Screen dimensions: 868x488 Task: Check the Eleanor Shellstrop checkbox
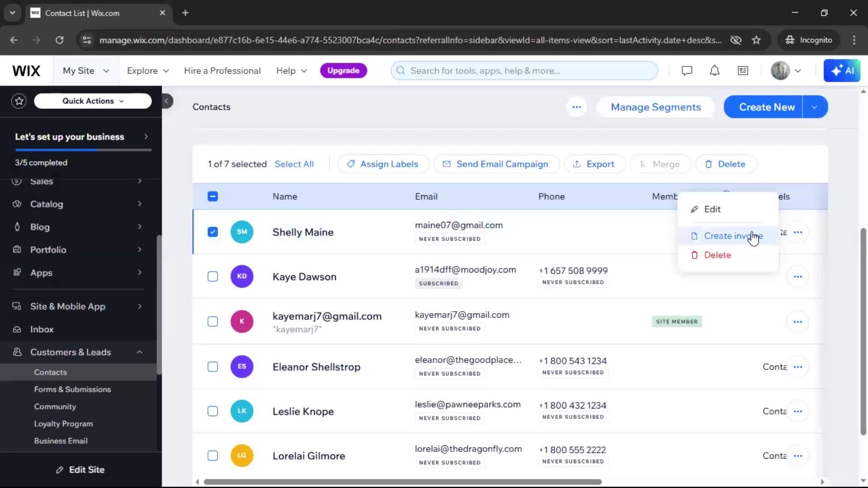point(212,366)
